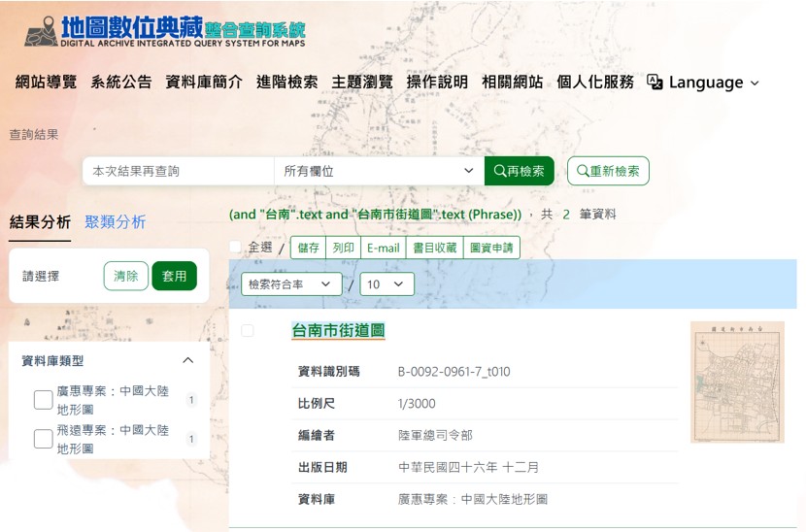Click the 台南市街道圖 map thumbnail
The width and height of the screenshot is (806, 532).
(x=737, y=382)
